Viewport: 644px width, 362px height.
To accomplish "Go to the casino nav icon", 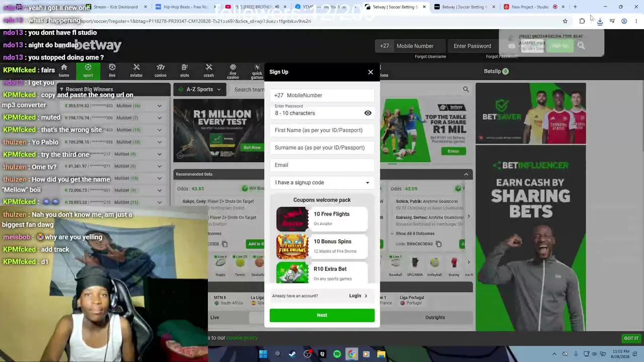I will (160, 70).
